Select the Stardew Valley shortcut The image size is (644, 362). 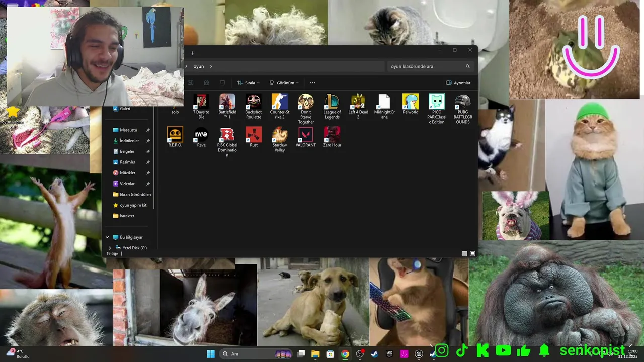(x=280, y=139)
